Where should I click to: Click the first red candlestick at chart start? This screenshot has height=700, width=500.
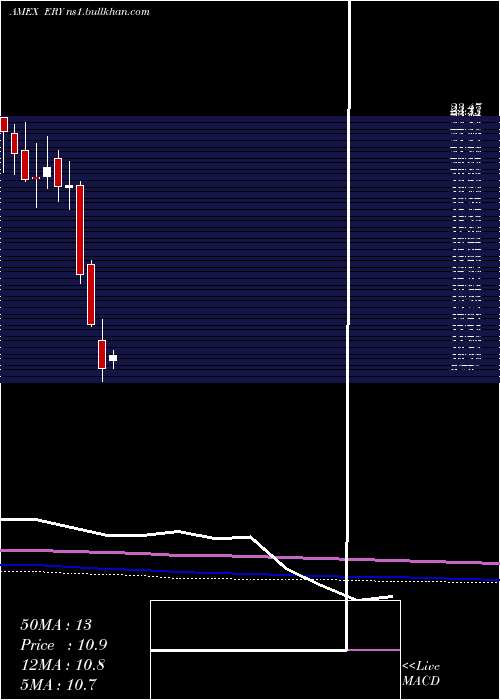click(x=4, y=124)
